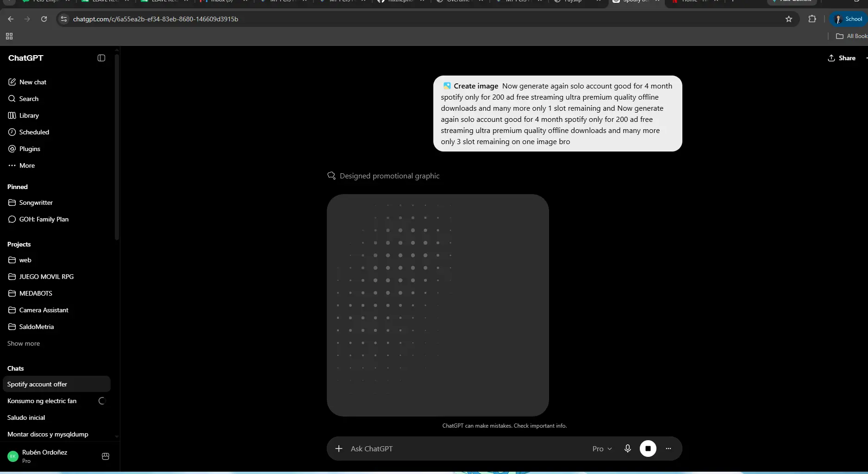Share this conversation
This screenshot has width=868, height=474.
click(842, 58)
